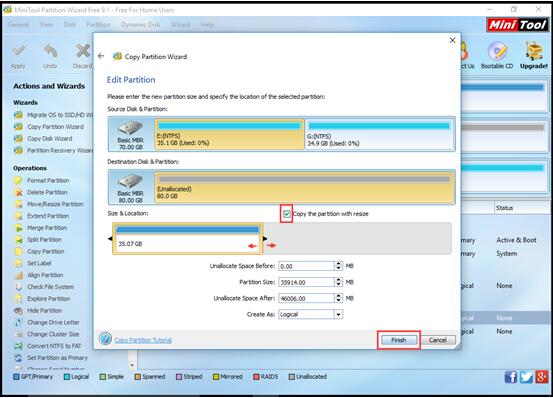This screenshot has width=553, height=398.
Task: Open the General menu
Action: [x=18, y=24]
